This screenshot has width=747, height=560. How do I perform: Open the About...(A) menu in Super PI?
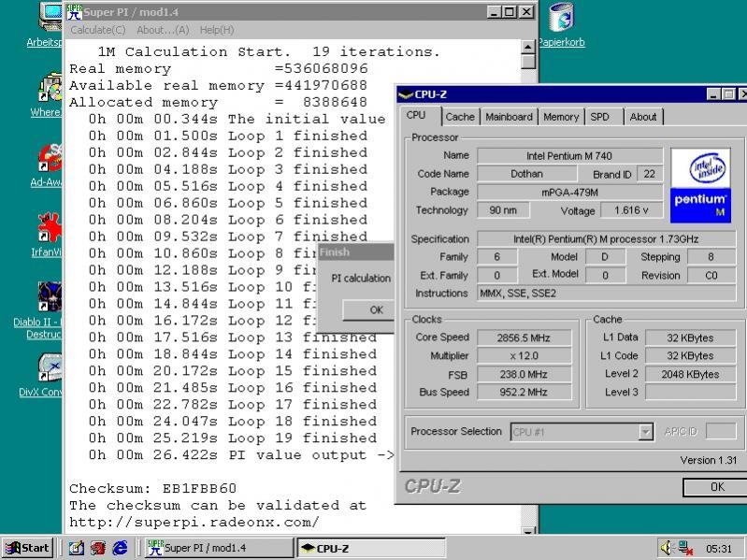163,30
